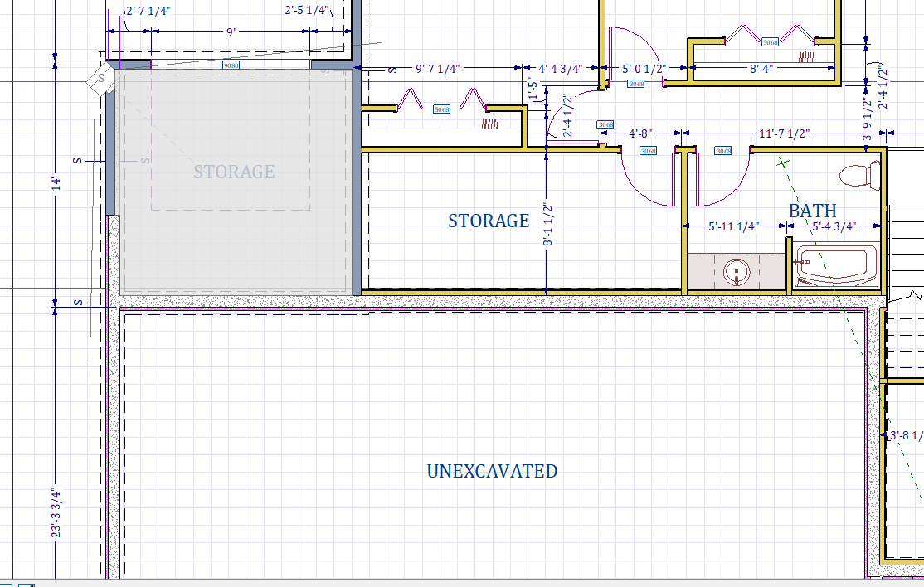Select the 9' garage door width dimension
The width and height of the screenshot is (924, 587).
click(231, 32)
